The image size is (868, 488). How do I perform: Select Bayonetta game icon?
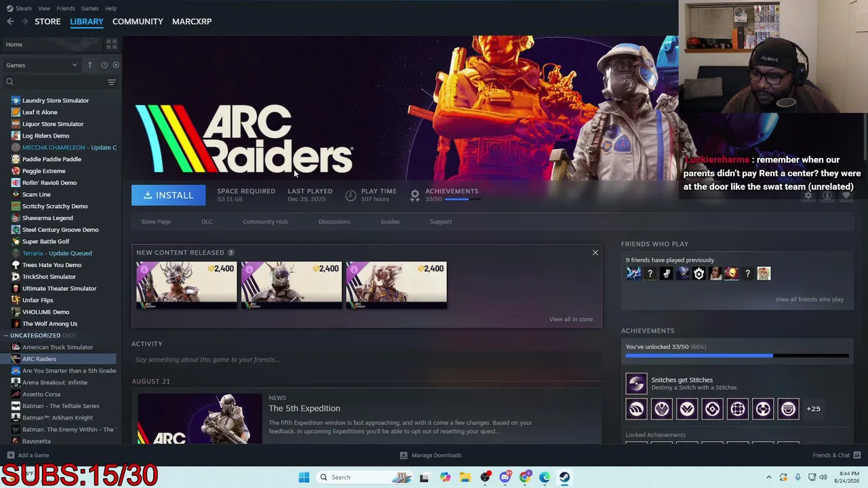16,441
